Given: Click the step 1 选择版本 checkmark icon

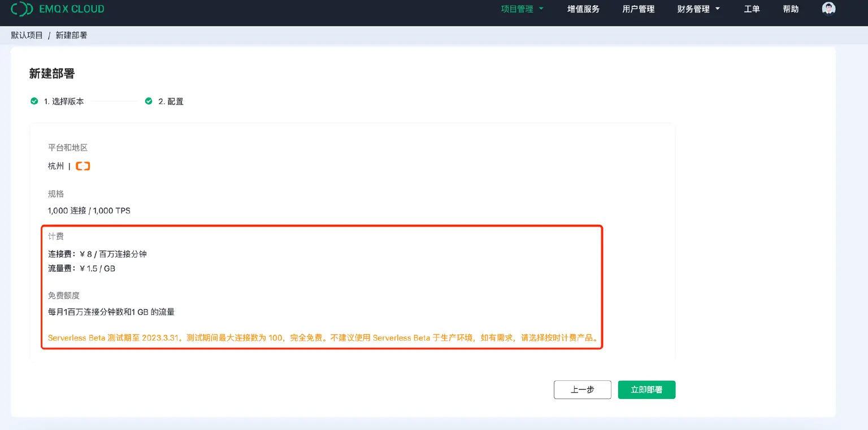Looking at the screenshot, I should tap(34, 101).
